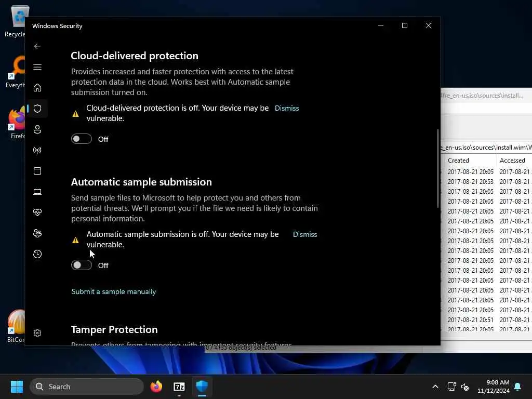Open Family options icon

37,233
